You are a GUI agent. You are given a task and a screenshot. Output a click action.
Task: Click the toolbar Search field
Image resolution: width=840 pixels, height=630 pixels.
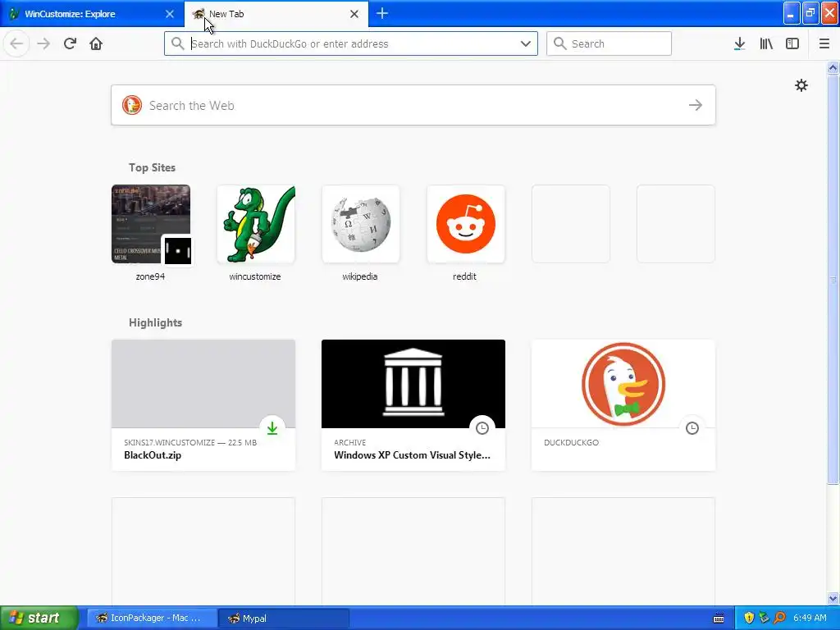(609, 43)
